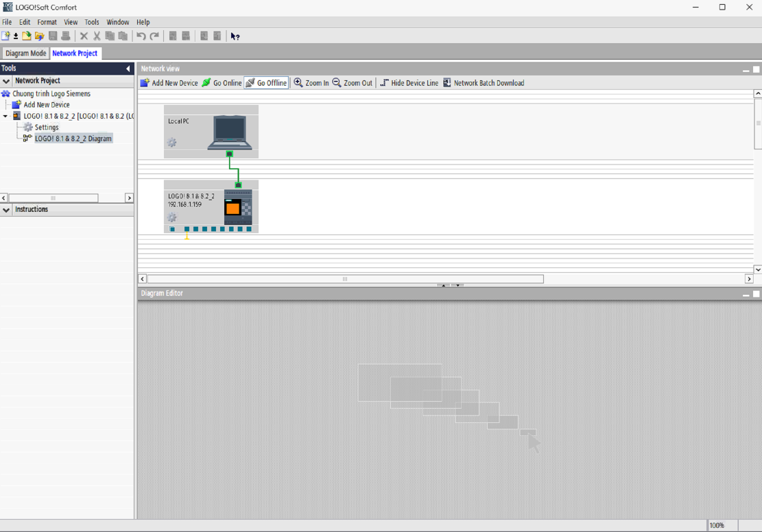This screenshot has width=762, height=532.
Task: Click the Context-sensitive help pointer icon
Action: pyautogui.click(x=235, y=36)
